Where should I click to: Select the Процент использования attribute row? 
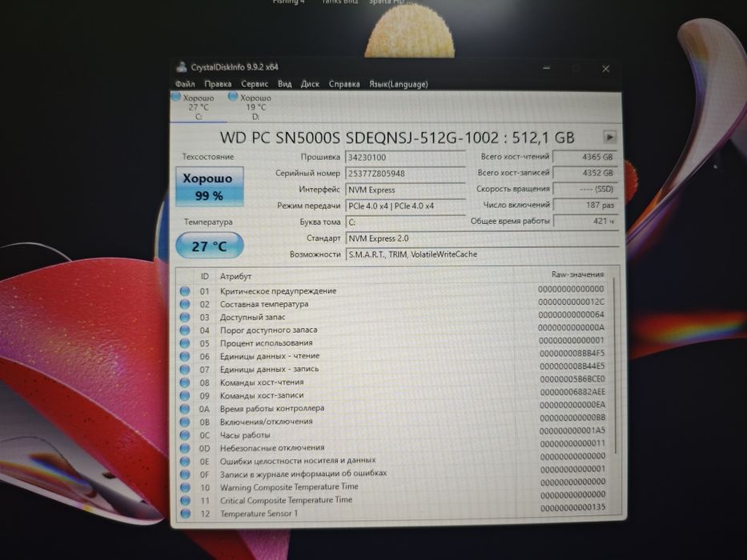(393, 343)
